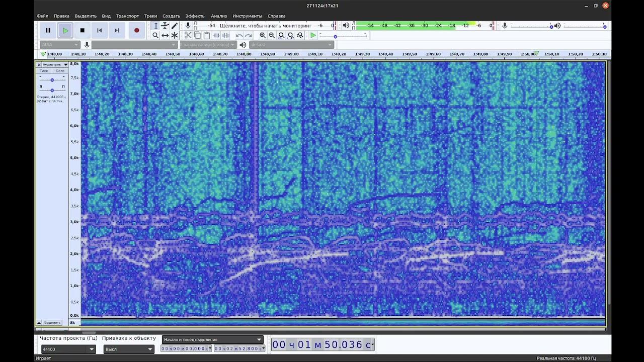This screenshot has height=362, width=644.
Task: Zoom in using the plus magnifier
Action: [263, 35]
